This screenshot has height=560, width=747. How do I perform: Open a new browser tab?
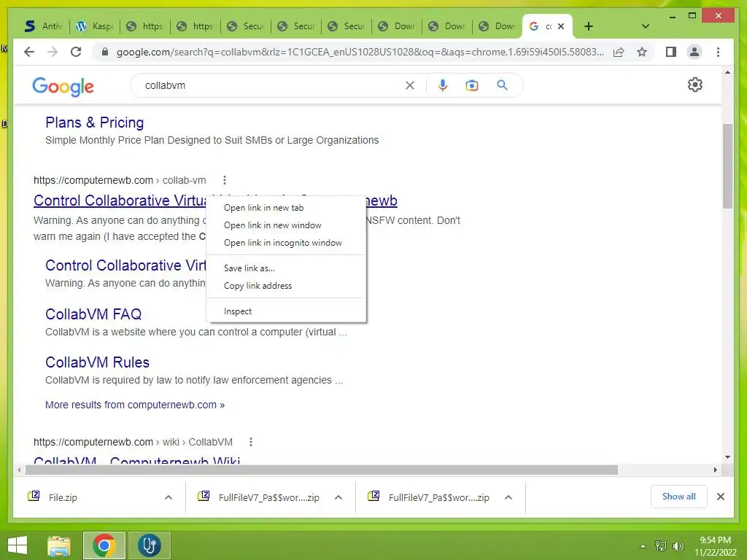pyautogui.click(x=589, y=26)
